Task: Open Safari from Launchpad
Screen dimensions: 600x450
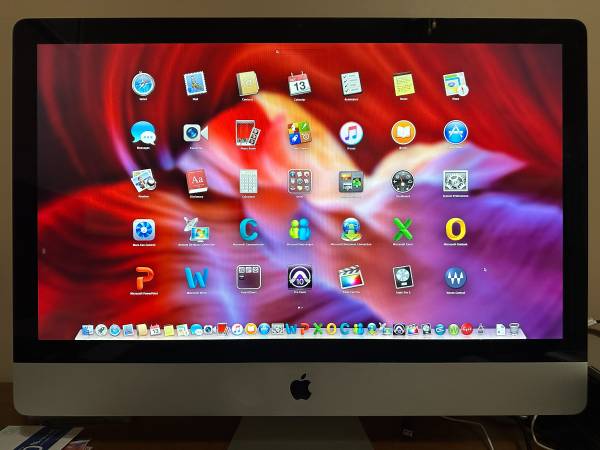Action: click(x=143, y=84)
